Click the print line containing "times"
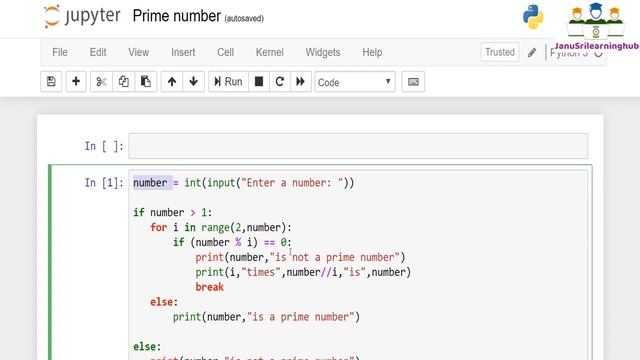Screen dimensions: 640x360 [x=303, y=272]
